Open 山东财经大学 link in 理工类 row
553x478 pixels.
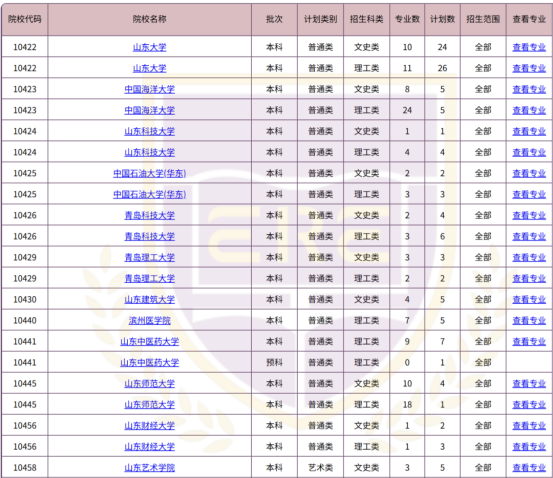(x=149, y=447)
